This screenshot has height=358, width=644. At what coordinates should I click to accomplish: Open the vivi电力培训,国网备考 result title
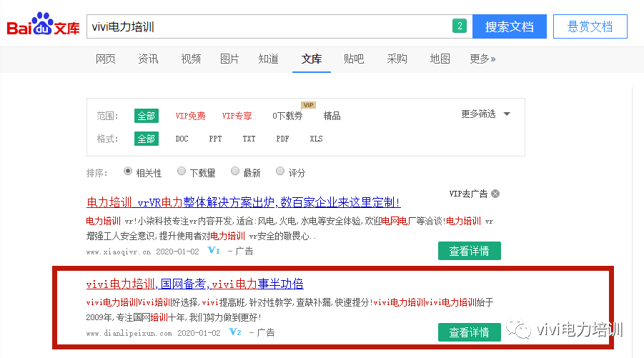point(194,284)
